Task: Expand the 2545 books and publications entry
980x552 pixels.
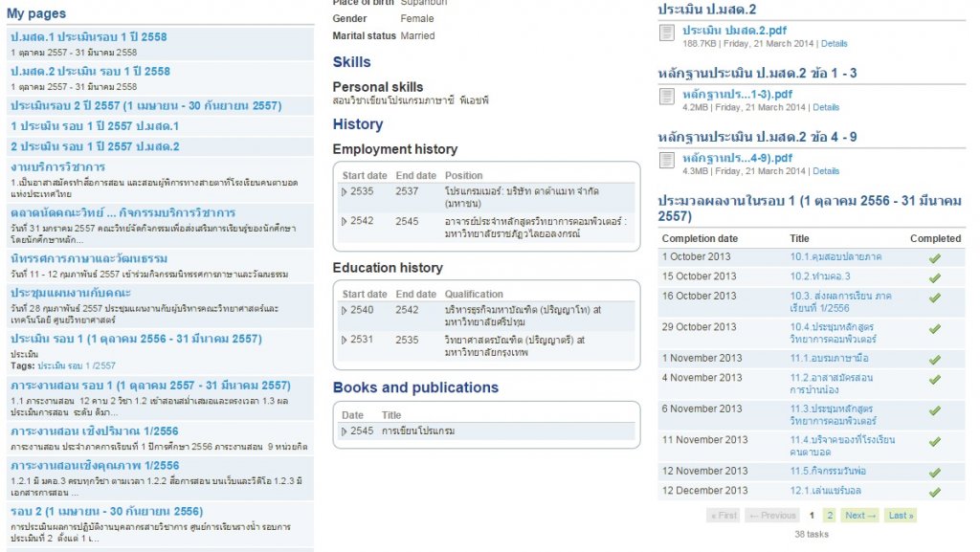Action: 345,431
